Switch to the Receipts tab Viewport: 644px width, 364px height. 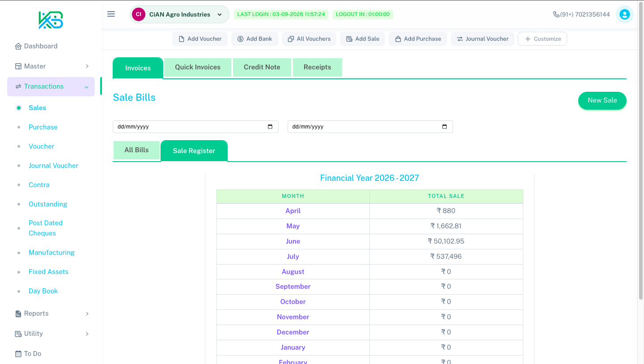tap(318, 67)
